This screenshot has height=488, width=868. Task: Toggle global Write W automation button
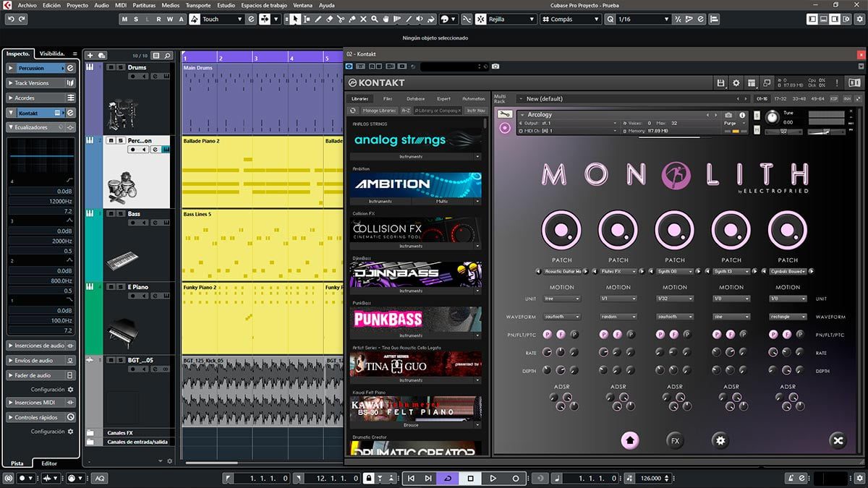click(171, 20)
